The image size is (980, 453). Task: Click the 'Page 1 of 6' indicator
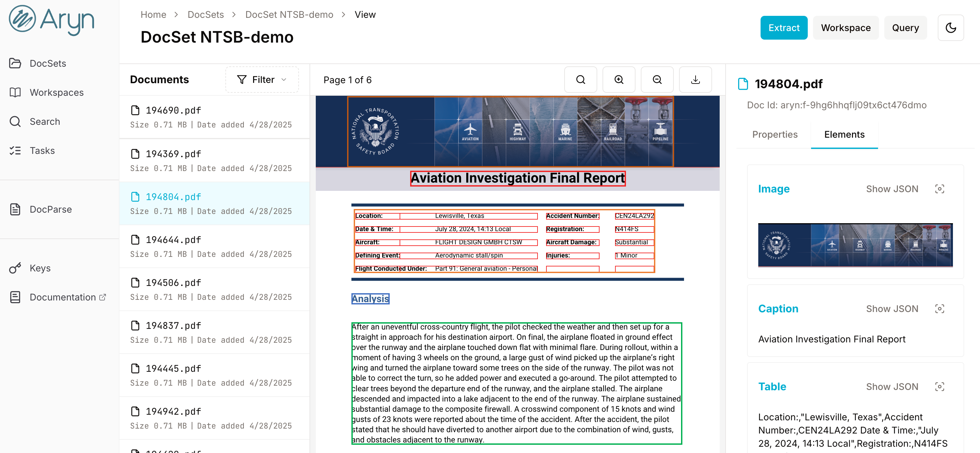(x=347, y=80)
